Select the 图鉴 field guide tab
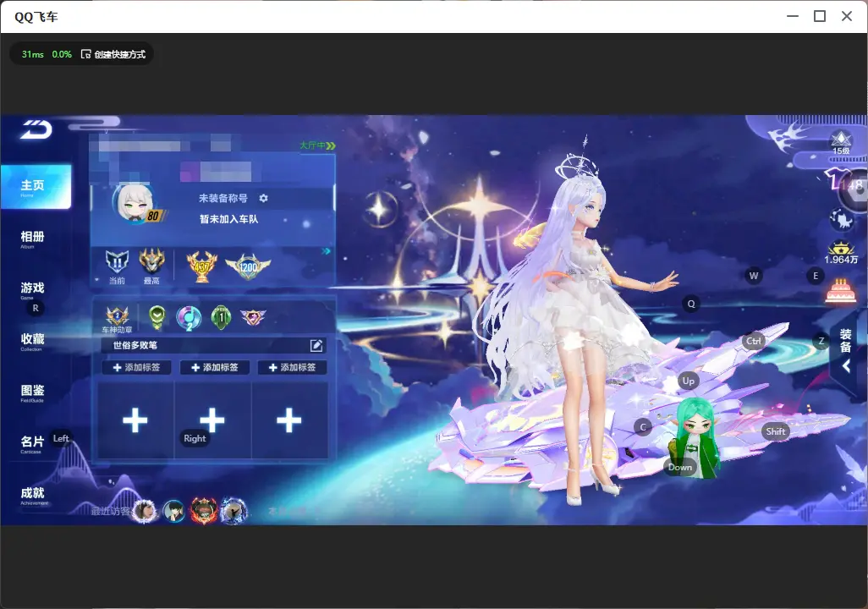Screen dimensions: 868x609 point(32,392)
